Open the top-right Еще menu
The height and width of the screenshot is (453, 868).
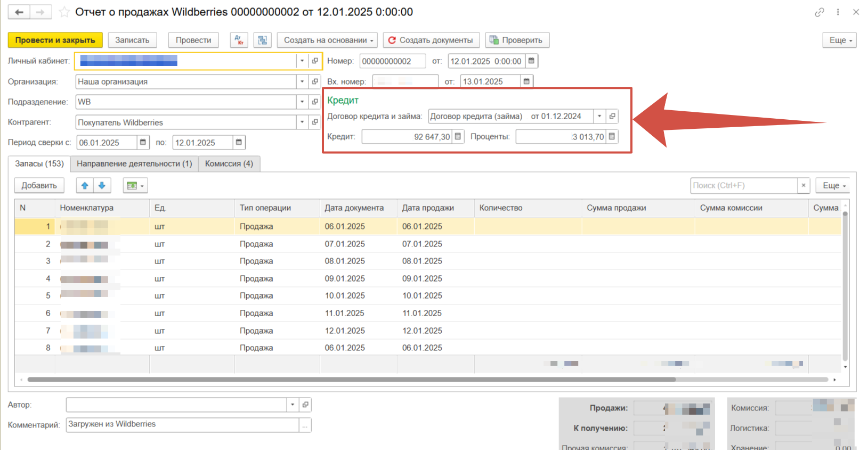[x=840, y=40]
